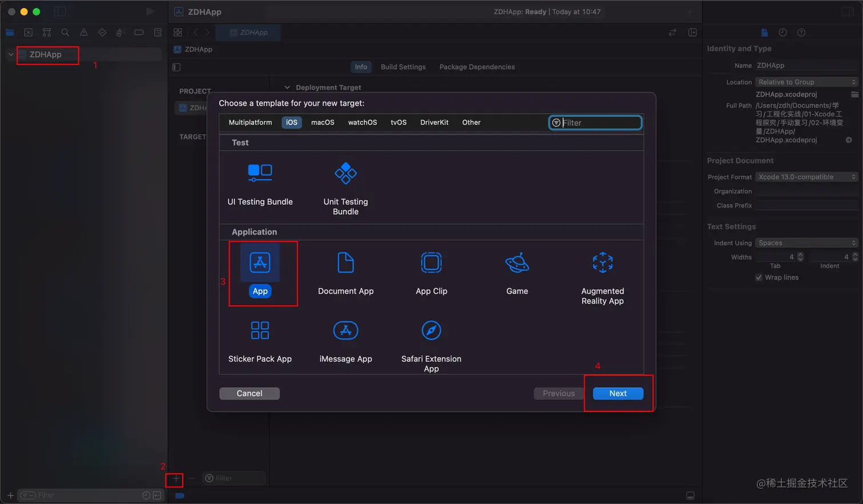The width and height of the screenshot is (863, 504).
Task: Click the Class Prefix text field
Action: click(x=806, y=205)
